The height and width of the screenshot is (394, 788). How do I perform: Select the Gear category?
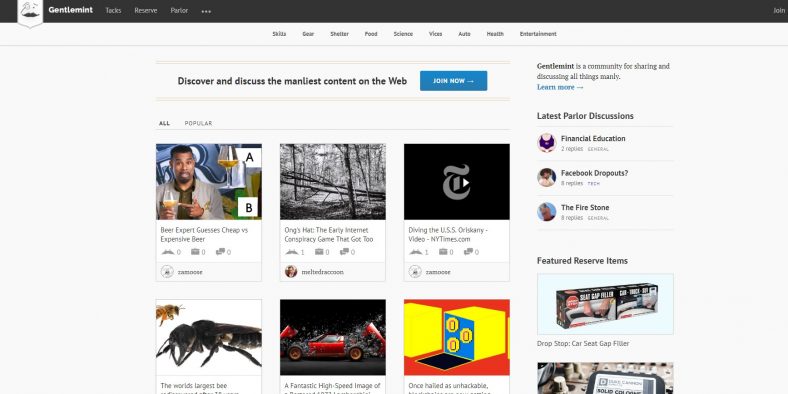pyautogui.click(x=308, y=34)
